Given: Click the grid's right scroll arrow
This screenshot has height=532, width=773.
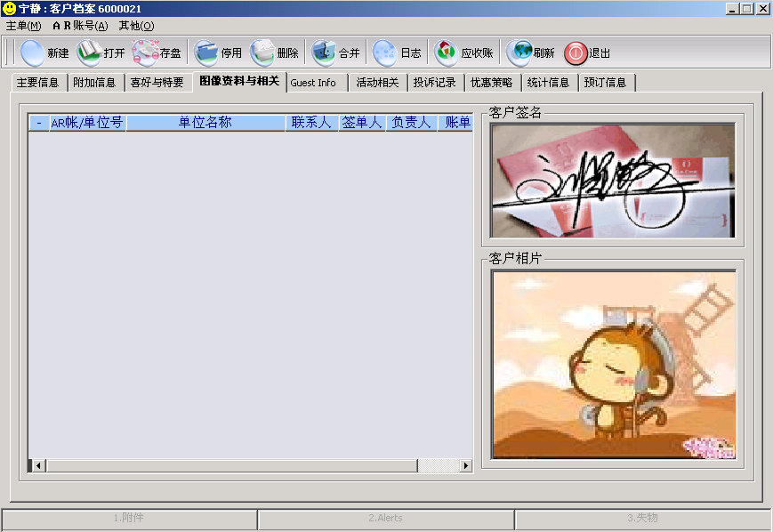Looking at the screenshot, I should coord(466,466).
